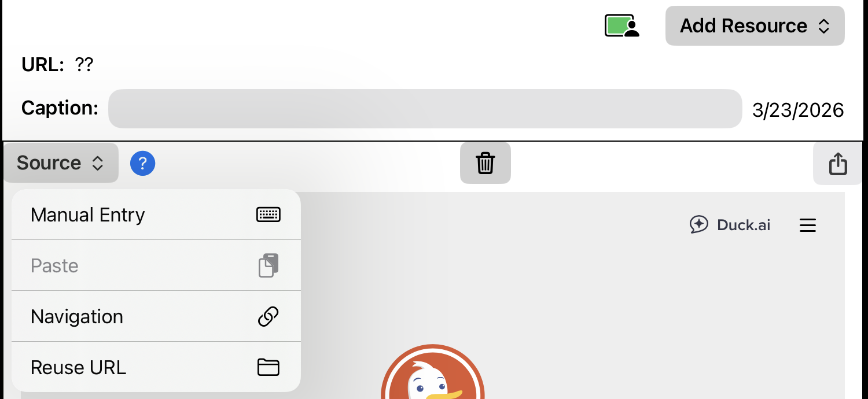The width and height of the screenshot is (868, 399).
Task: Open the share sheet icon
Action: (x=837, y=164)
